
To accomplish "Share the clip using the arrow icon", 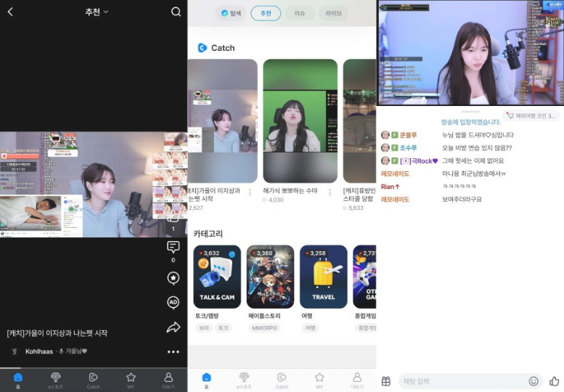I will (173, 327).
